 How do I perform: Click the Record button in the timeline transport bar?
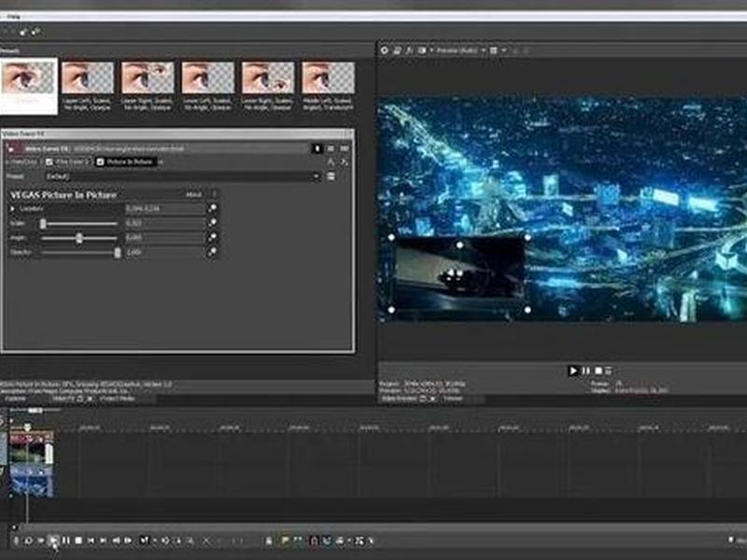[x=16, y=540]
